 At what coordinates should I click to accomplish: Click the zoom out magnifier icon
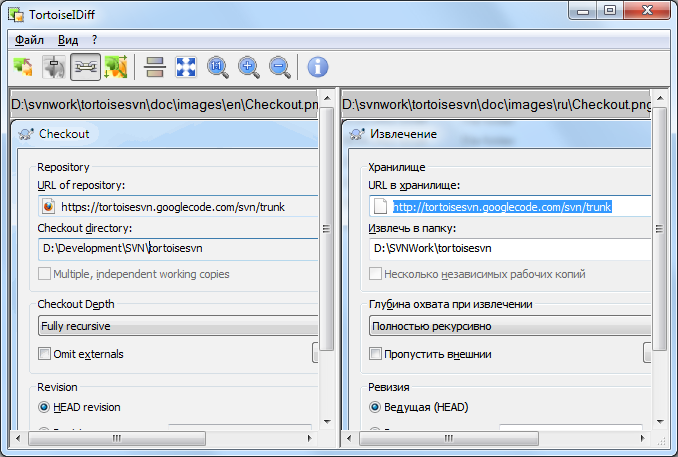(x=280, y=67)
